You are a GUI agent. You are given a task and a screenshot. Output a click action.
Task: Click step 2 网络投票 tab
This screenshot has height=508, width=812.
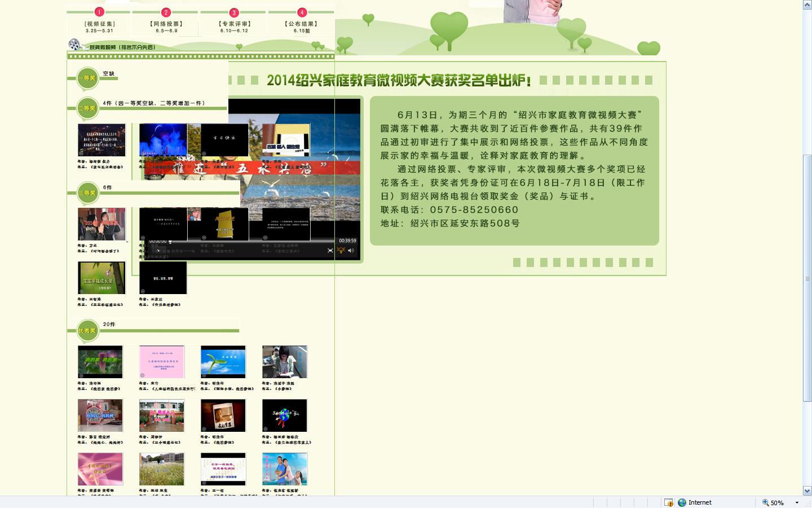pyautogui.click(x=166, y=21)
